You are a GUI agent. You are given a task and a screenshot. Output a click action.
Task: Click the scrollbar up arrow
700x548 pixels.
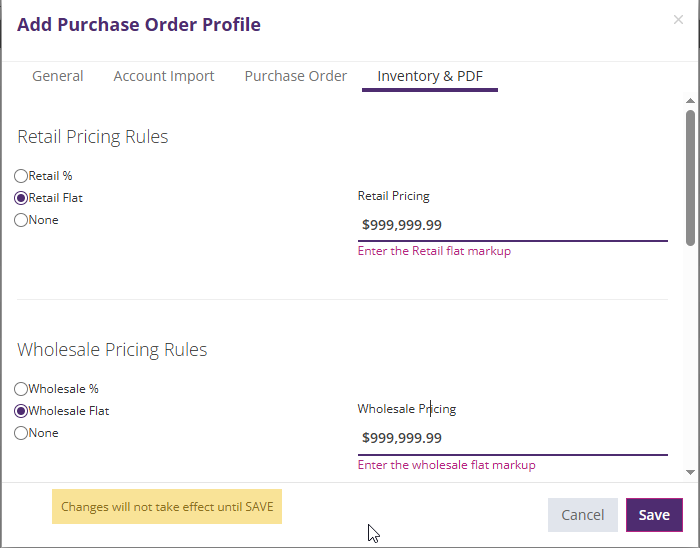[x=690, y=101]
